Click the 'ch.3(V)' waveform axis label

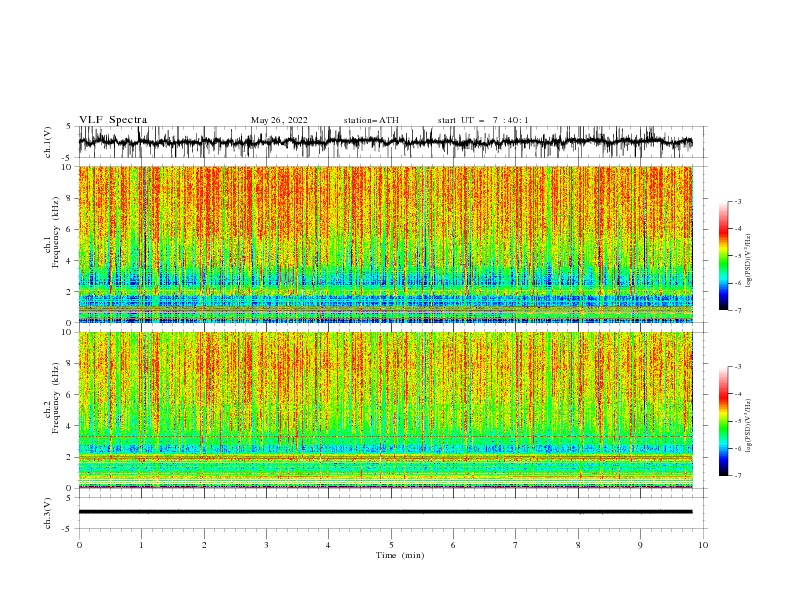[48, 513]
